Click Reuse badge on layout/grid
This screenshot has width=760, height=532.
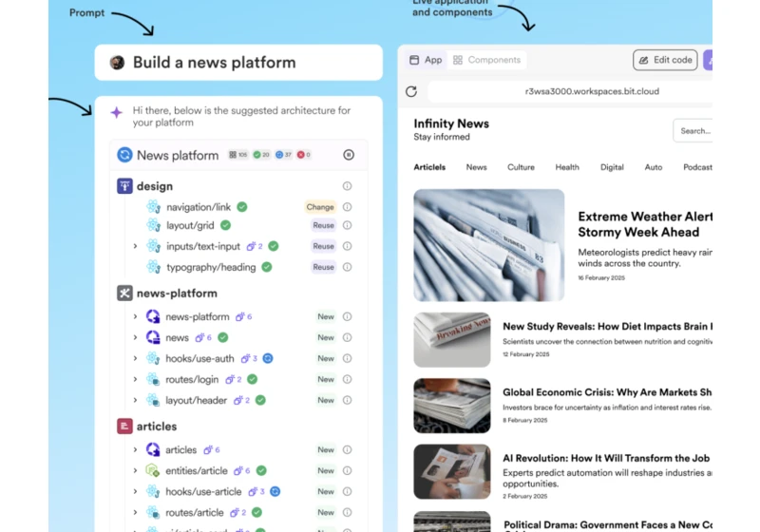point(323,225)
